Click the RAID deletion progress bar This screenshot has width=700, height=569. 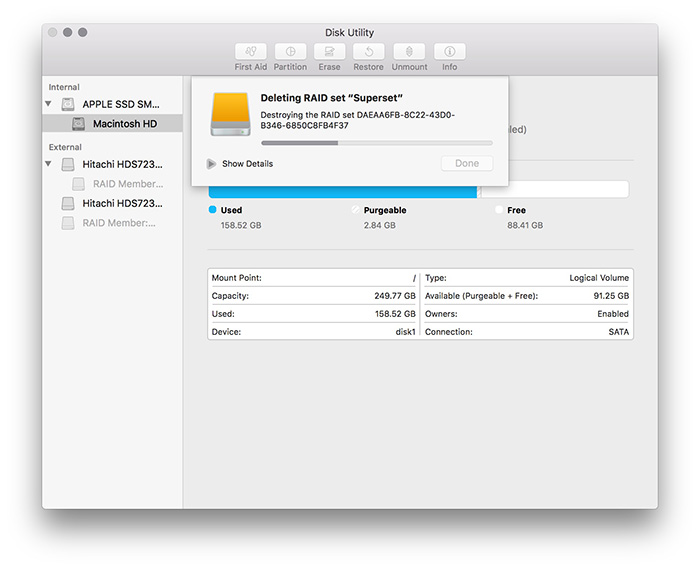click(377, 143)
